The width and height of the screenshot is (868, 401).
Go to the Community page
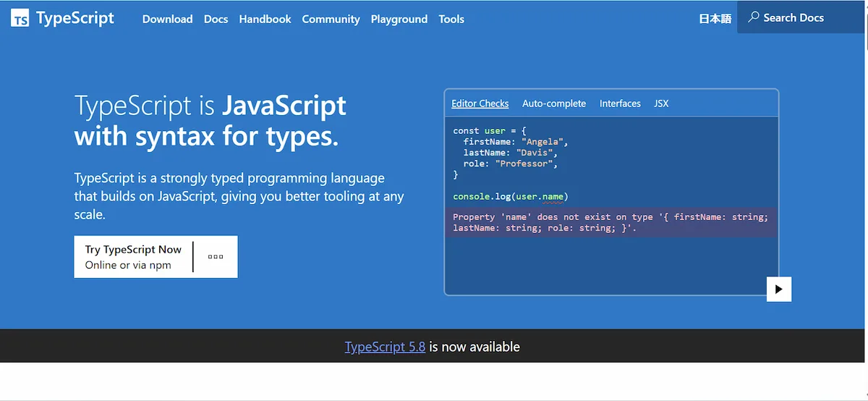331,19
